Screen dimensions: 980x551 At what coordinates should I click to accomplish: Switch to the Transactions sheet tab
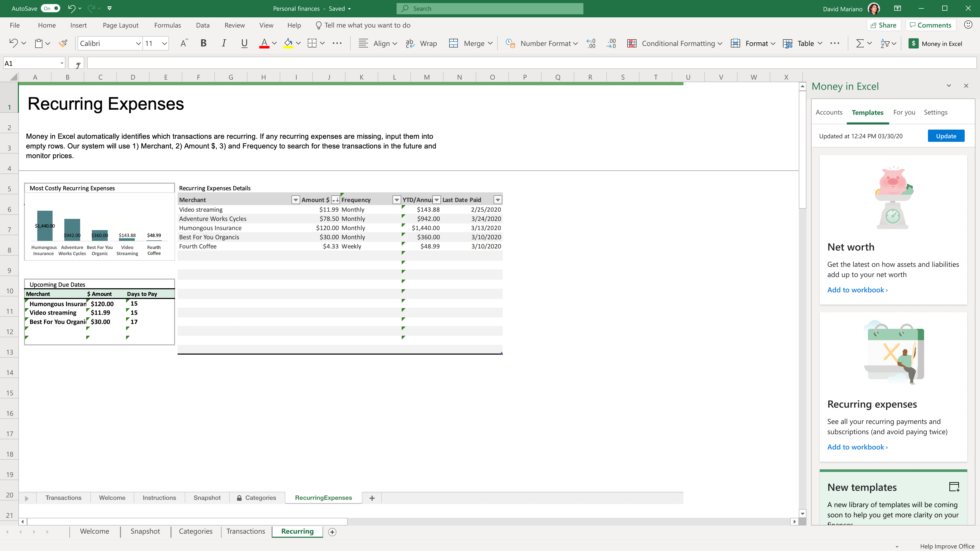(x=245, y=531)
